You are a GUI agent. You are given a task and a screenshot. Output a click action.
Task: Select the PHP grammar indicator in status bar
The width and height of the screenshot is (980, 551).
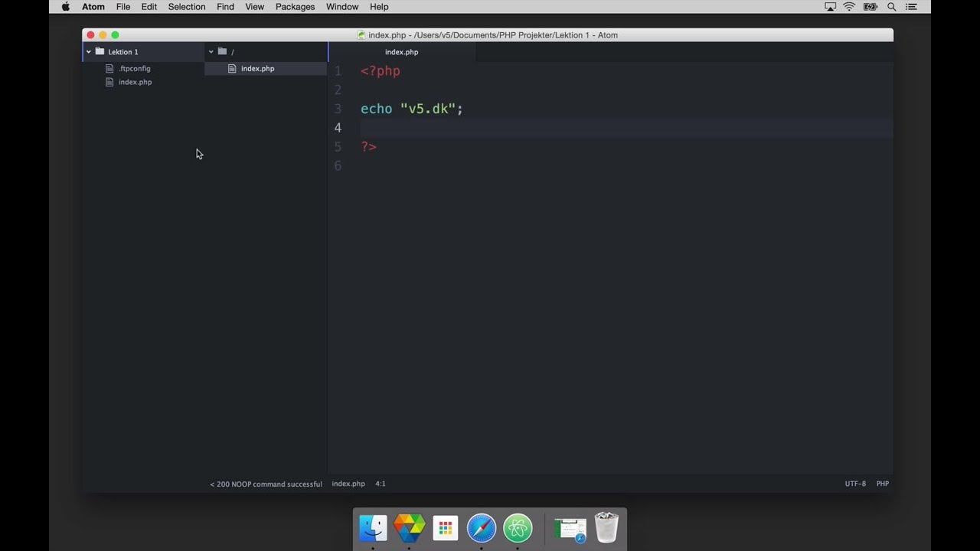click(x=882, y=483)
